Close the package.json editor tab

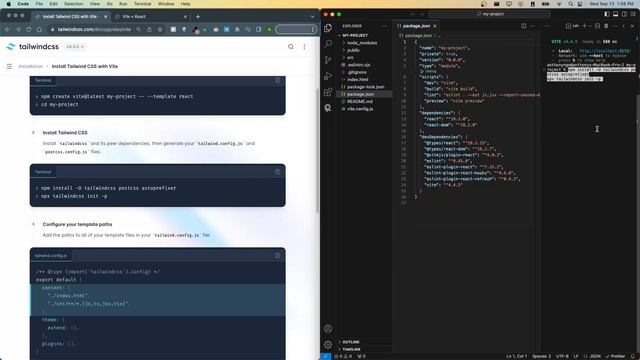pos(435,26)
